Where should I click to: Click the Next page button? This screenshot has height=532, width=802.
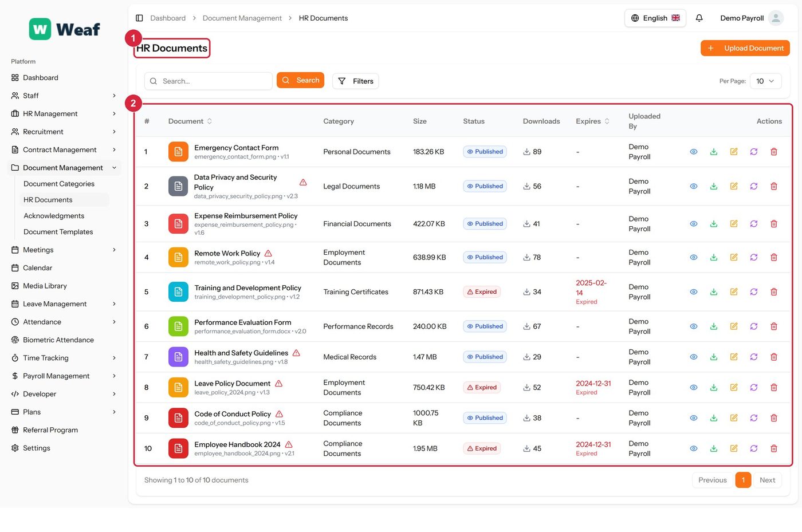coord(767,480)
